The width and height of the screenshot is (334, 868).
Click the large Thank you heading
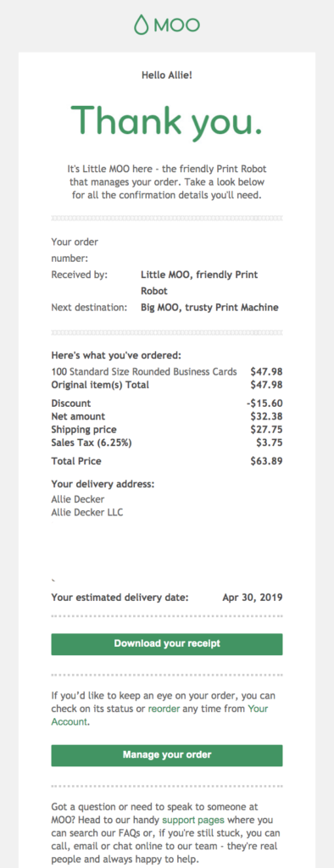coord(167,120)
